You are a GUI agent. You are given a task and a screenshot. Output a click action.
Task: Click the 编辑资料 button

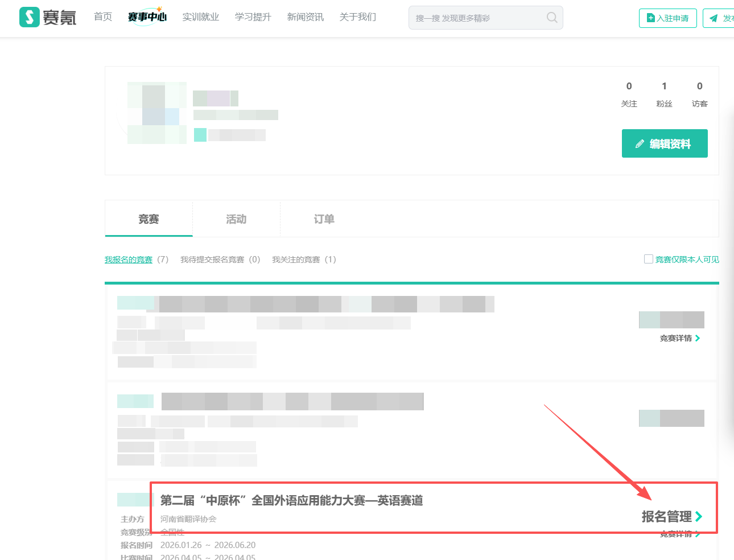(664, 143)
